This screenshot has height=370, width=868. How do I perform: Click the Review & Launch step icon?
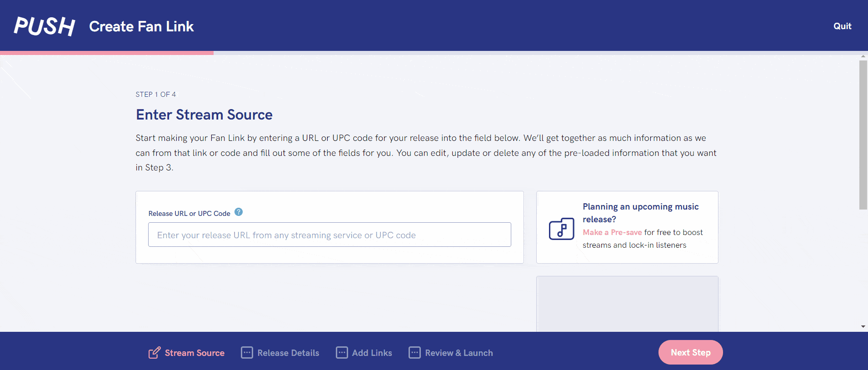click(x=414, y=353)
